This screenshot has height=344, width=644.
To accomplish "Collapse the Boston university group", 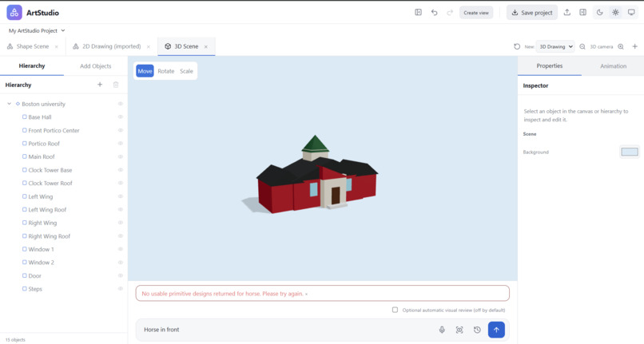I will point(9,104).
